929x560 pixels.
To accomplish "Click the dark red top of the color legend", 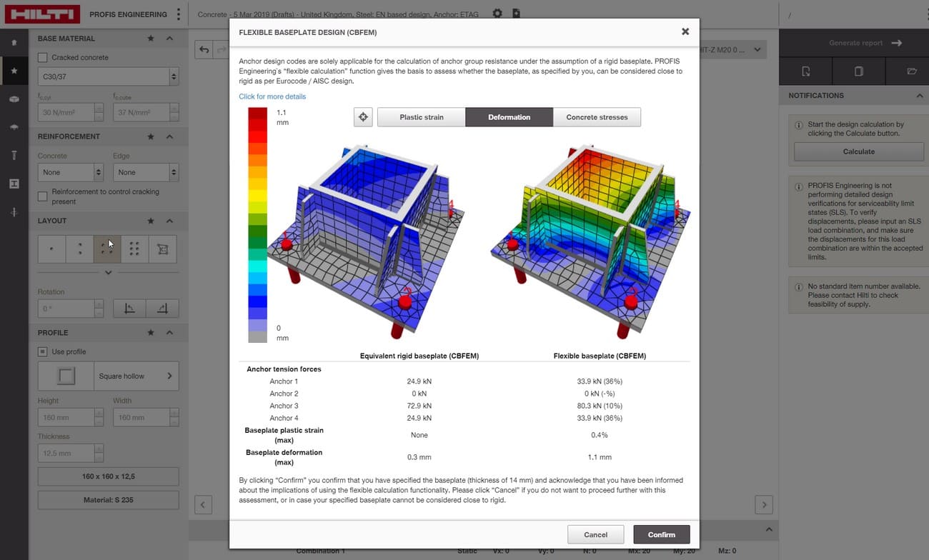I will pos(257,113).
